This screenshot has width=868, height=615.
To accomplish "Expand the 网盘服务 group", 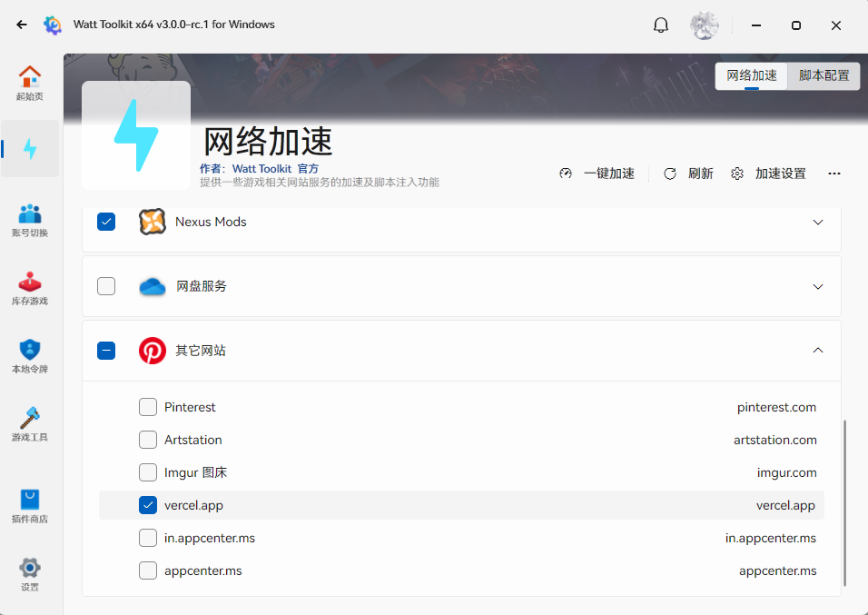I will 818,286.
